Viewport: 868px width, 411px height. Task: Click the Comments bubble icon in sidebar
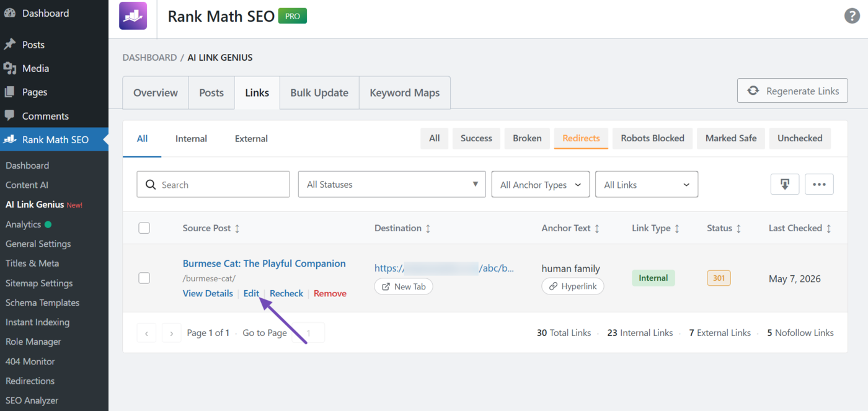point(9,116)
